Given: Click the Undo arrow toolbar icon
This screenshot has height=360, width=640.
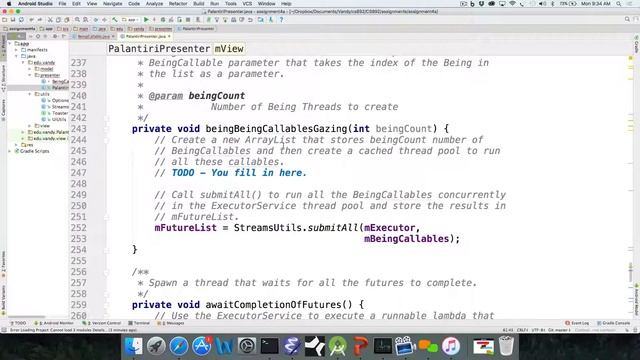Looking at the screenshot, I should coord(31,20).
